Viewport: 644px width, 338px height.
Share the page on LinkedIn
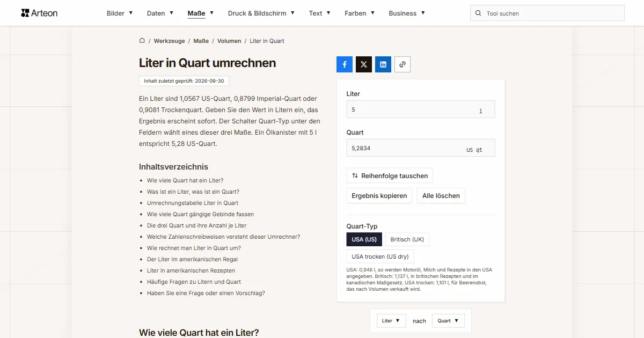(383, 64)
